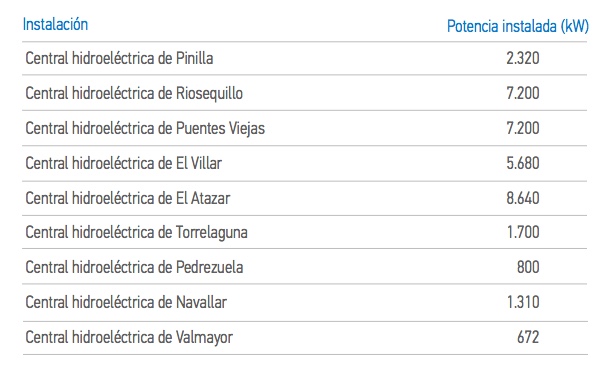
Task: Click the 672 power value
Action: tap(528, 337)
